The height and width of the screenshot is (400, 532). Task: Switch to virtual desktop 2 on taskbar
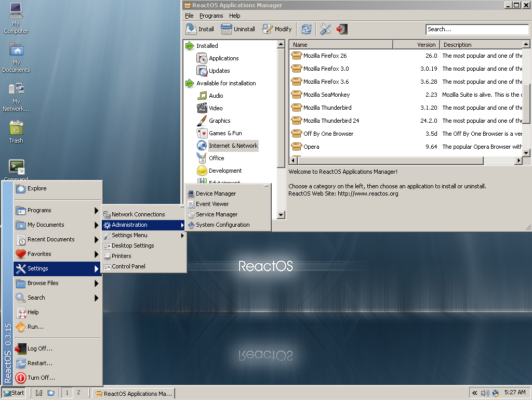[78, 393]
